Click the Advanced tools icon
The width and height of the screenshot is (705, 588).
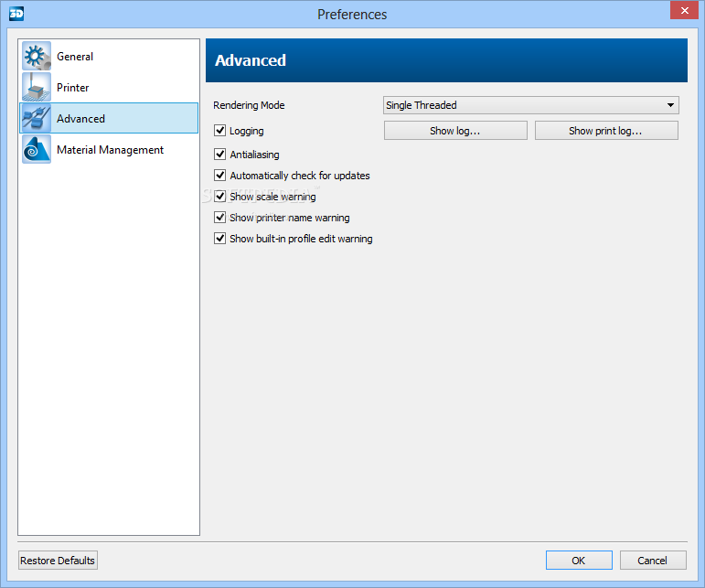37,119
